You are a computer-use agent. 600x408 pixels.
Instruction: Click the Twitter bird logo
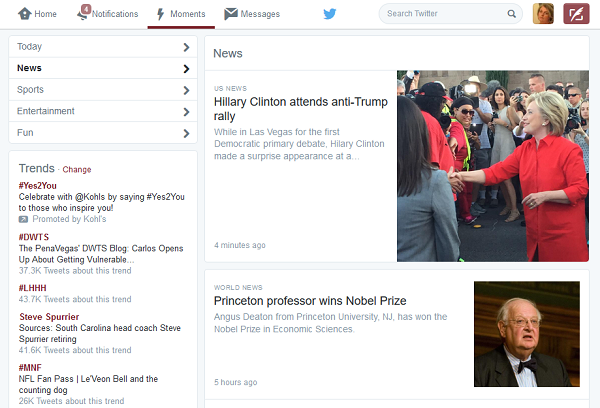(x=329, y=14)
